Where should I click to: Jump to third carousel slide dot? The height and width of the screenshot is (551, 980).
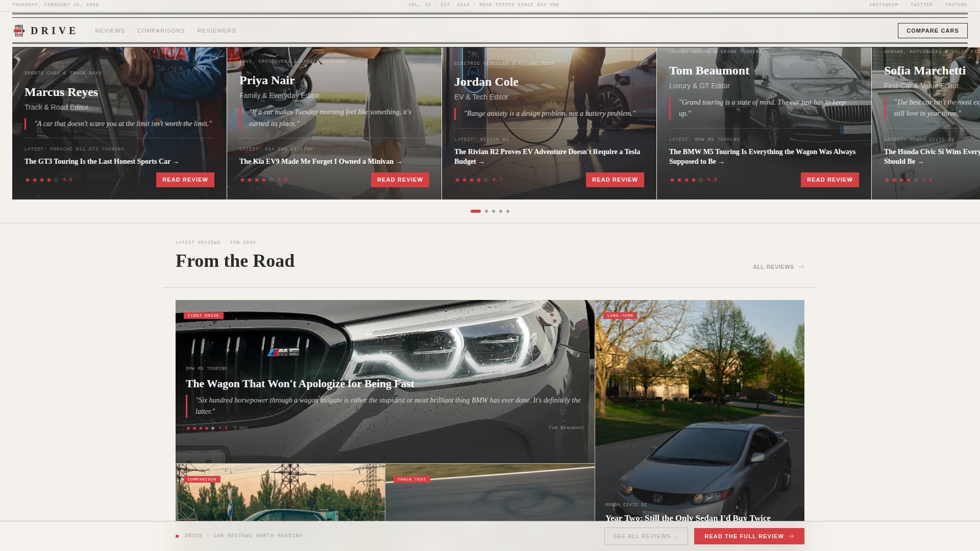[x=494, y=211]
